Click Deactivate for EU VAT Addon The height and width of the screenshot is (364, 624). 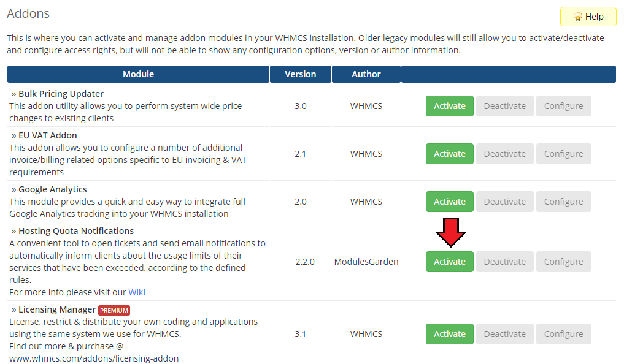click(x=504, y=154)
